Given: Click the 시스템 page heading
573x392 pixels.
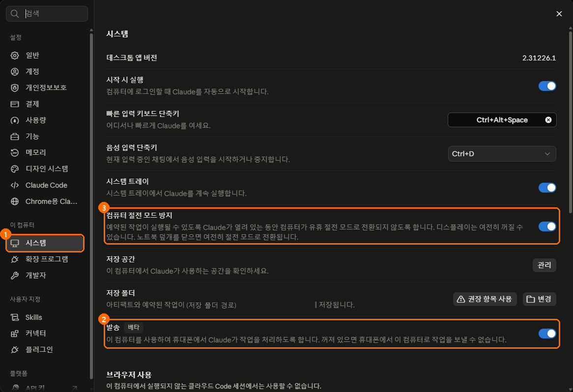Looking at the screenshot, I should 117,34.
